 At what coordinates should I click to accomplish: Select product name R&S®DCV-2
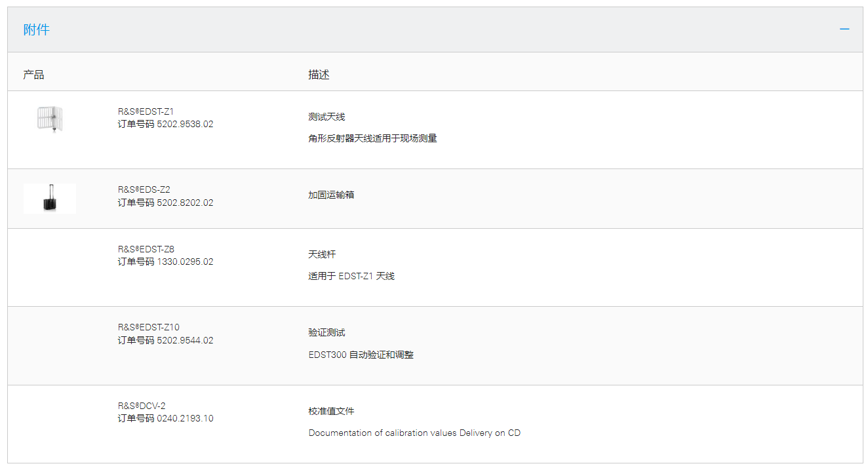(142, 406)
